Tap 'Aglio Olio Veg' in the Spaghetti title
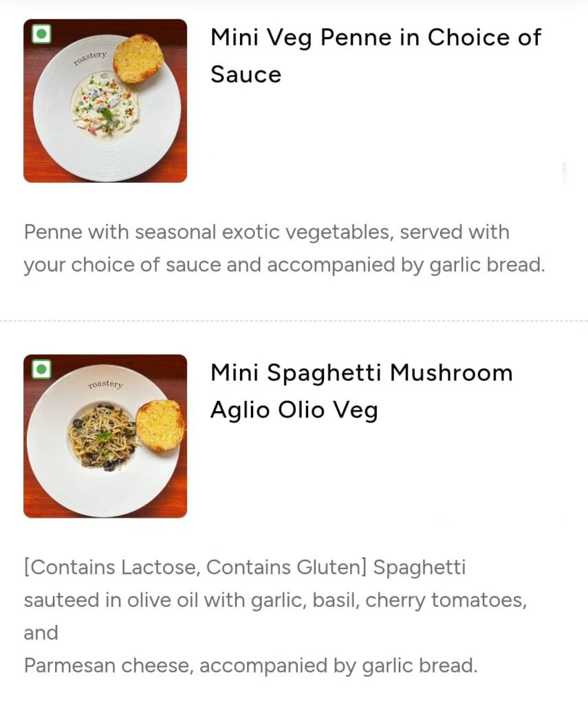Image resolution: width=588 pixels, height=704 pixels. pyautogui.click(x=294, y=410)
